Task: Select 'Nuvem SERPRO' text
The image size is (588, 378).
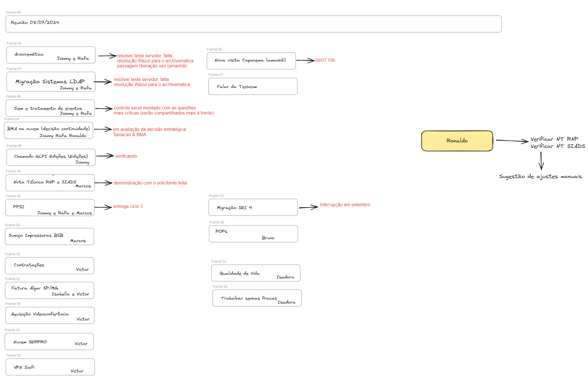Action: [30, 342]
